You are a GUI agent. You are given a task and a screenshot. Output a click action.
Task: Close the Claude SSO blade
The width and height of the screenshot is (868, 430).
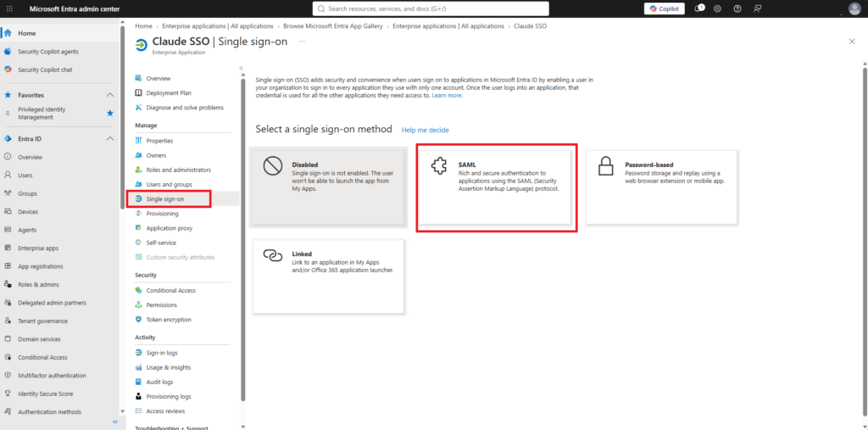(852, 42)
